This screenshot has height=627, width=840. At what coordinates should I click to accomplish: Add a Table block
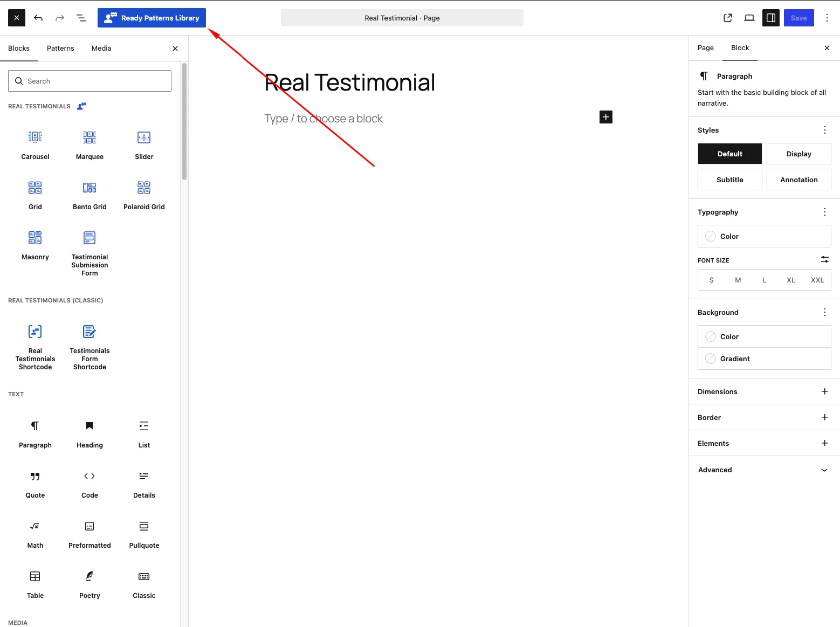click(35, 584)
